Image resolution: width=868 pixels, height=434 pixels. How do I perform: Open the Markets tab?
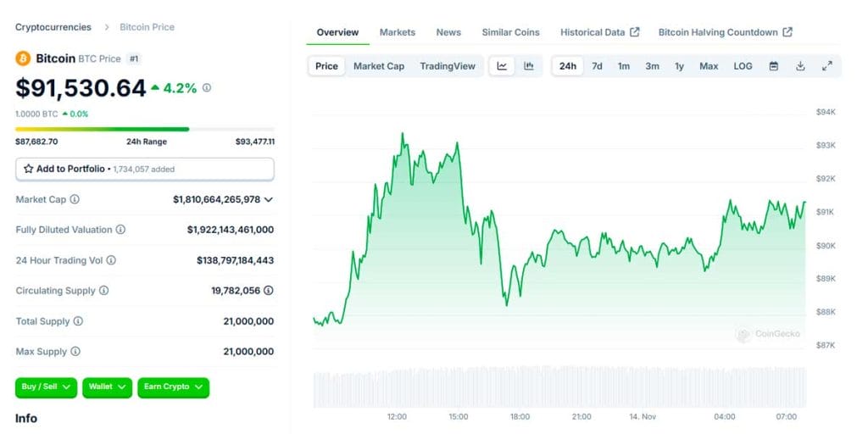pos(397,32)
